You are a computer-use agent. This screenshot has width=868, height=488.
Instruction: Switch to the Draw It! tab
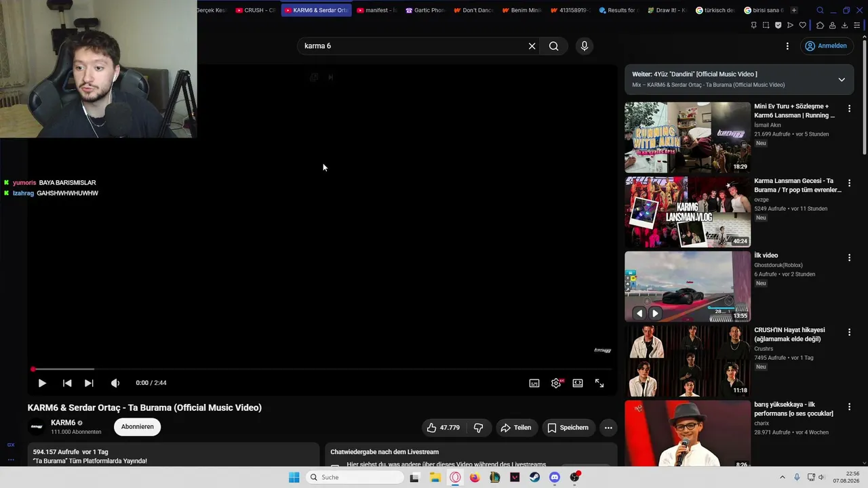click(x=667, y=10)
